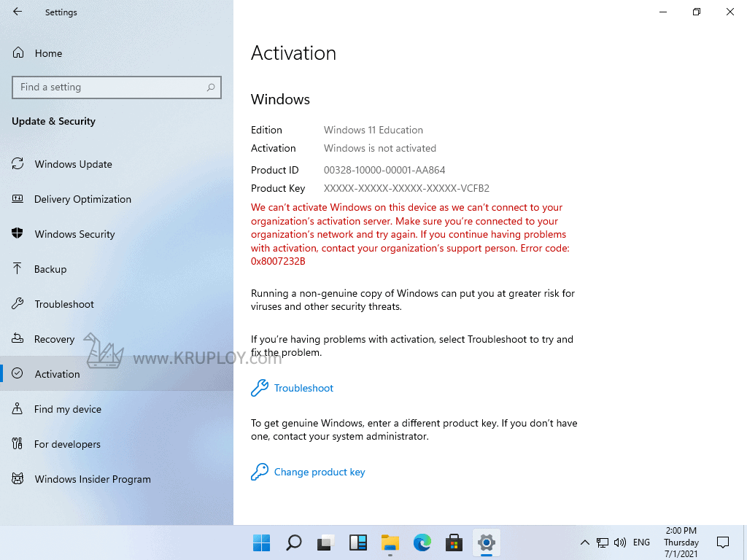The width and height of the screenshot is (747, 560).
Task: Click the ENG language indicator
Action: tap(641, 542)
